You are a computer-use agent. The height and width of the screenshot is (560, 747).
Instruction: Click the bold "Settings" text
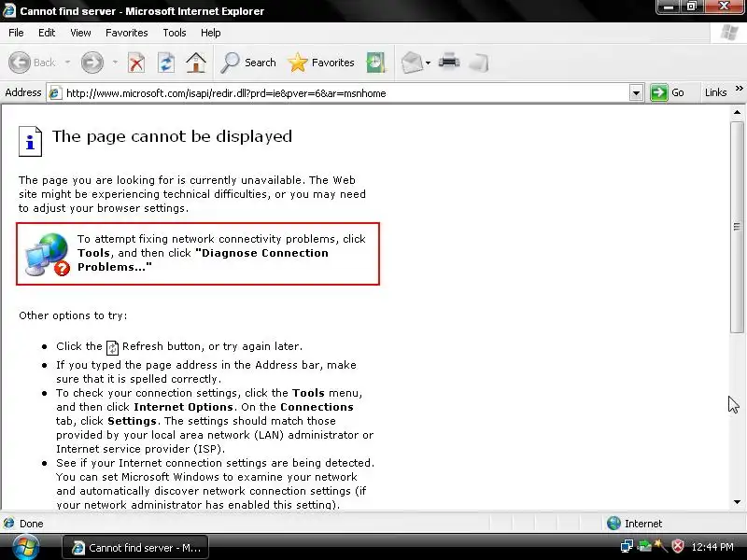[x=132, y=421]
